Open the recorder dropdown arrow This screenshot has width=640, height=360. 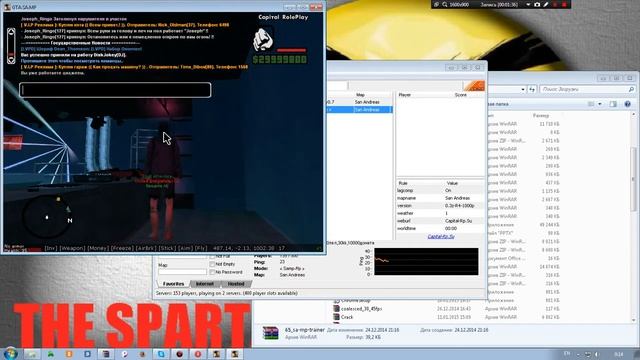[x=528, y=4]
